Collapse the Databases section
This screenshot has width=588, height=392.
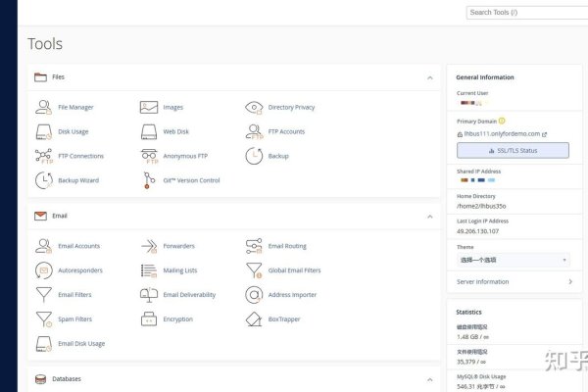point(429,379)
